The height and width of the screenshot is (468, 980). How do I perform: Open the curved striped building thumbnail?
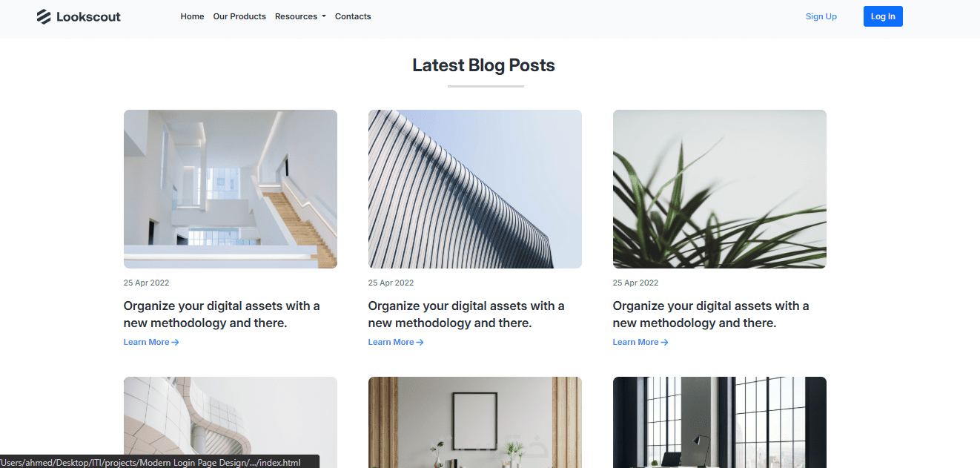(475, 189)
